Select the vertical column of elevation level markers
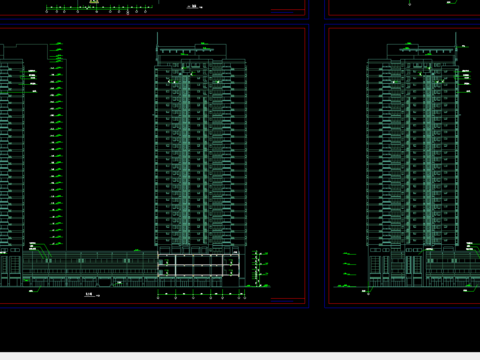Viewport: 480px width, 360px height. pos(57,143)
